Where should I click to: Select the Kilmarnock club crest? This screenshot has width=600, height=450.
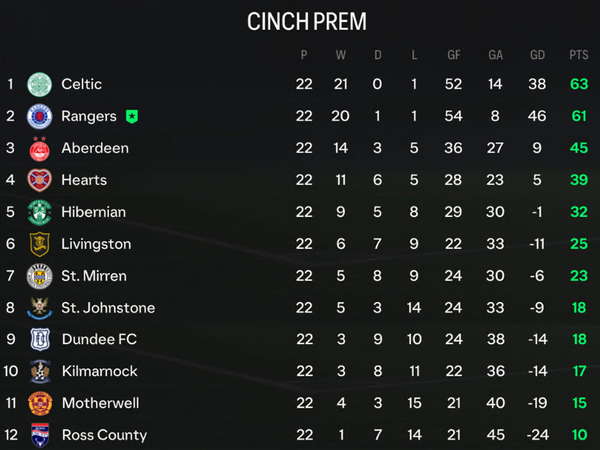pos(40,371)
